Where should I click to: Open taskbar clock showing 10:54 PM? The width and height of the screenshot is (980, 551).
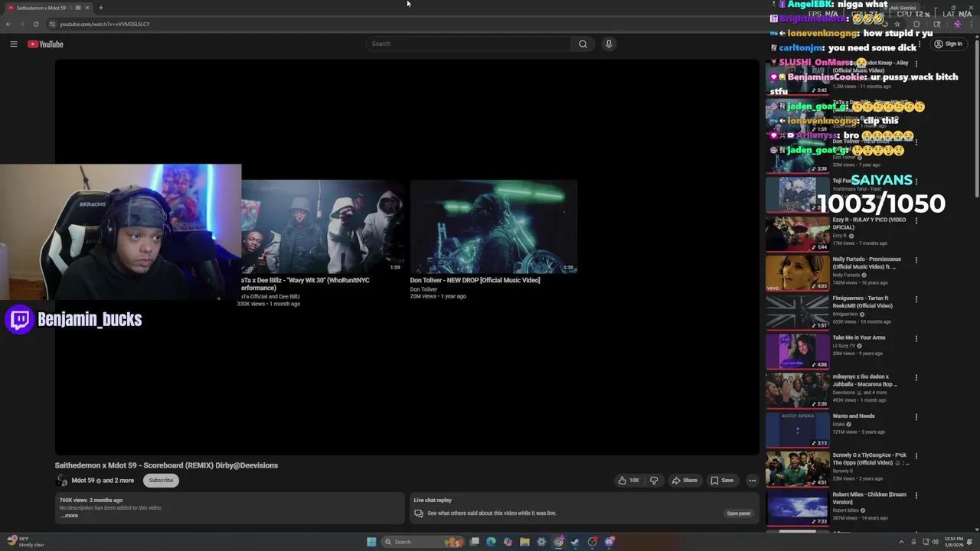953,542
